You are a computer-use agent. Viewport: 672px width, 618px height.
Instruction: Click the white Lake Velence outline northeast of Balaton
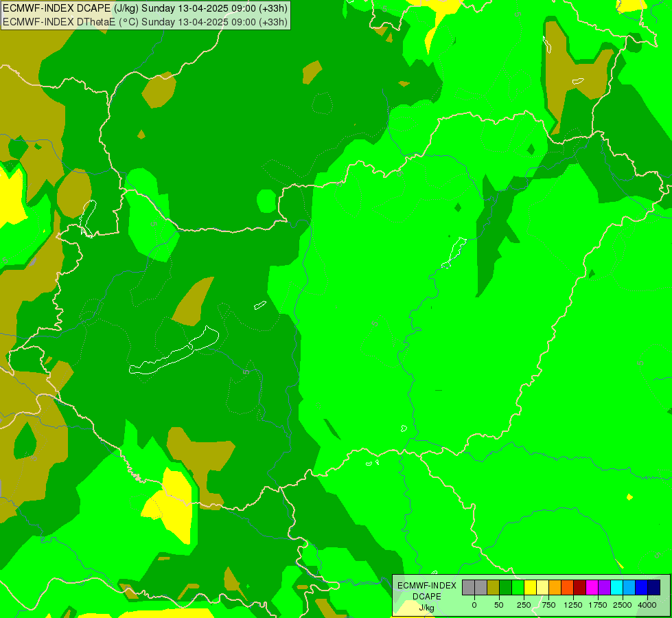pyautogui.click(x=260, y=306)
